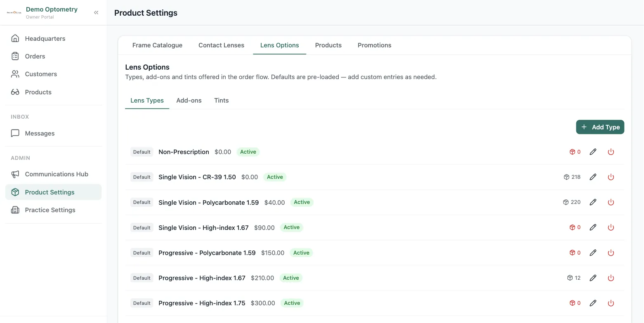Deactivate Progressive Polycarbonate 1.59 power icon
The image size is (644, 323).
(x=611, y=253)
